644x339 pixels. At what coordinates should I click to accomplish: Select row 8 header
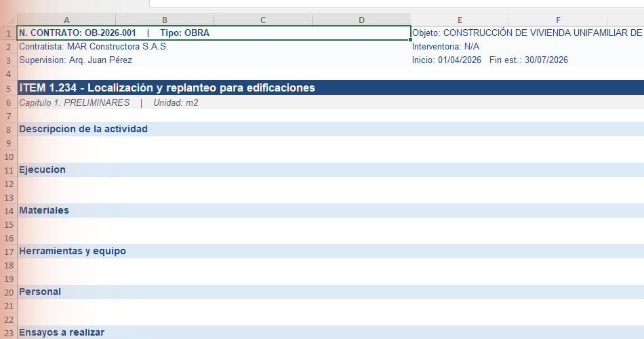(9, 130)
